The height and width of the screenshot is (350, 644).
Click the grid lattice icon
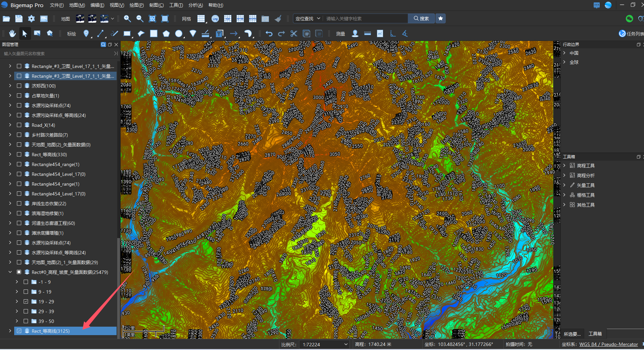(201, 19)
